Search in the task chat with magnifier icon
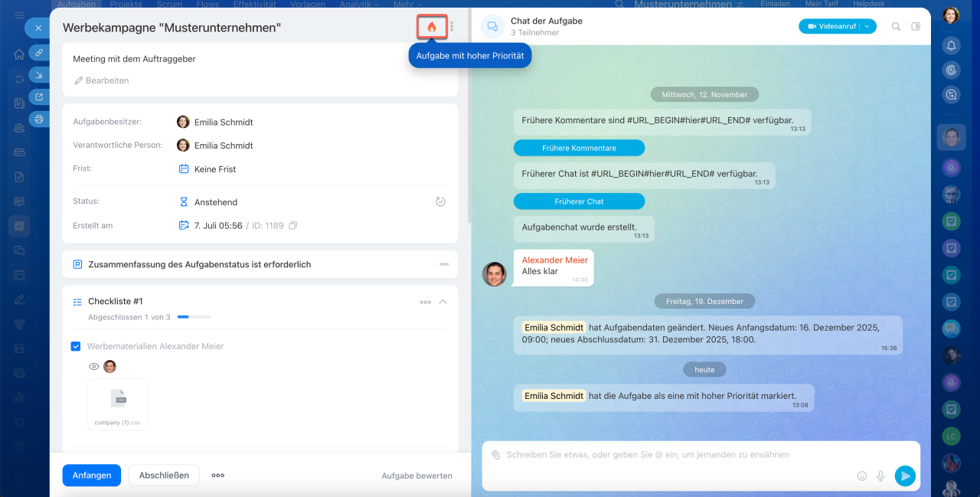The width and height of the screenshot is (980, 497). coord(896,27)
